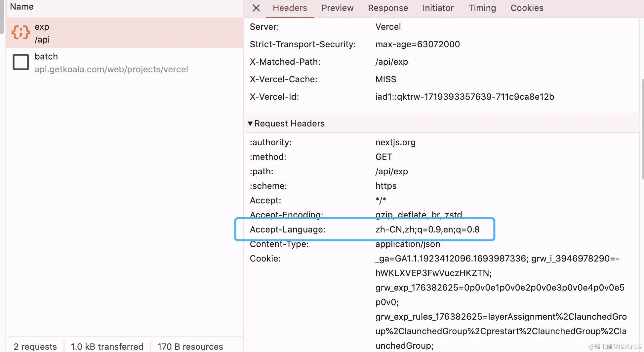The width and height of the screenshot is (644, 352).
Task: Collapse the Request Headers section
Action: 250,123
